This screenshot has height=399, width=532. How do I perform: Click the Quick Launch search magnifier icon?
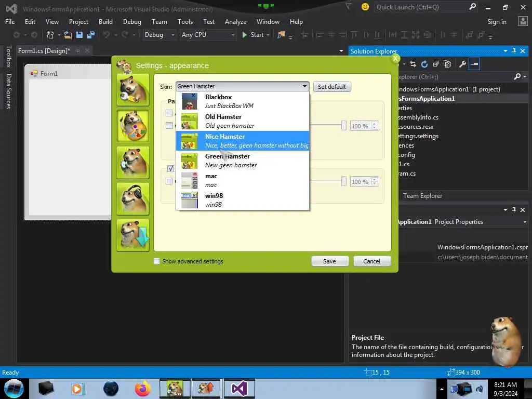coord(472,7)
